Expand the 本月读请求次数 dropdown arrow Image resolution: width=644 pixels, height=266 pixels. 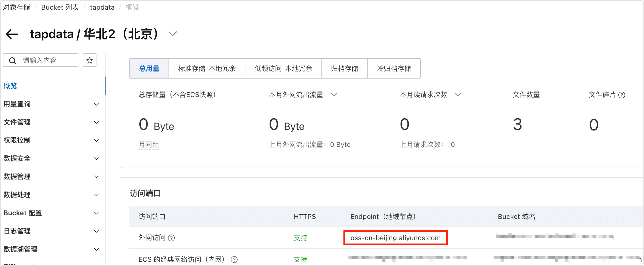[458, 94]
